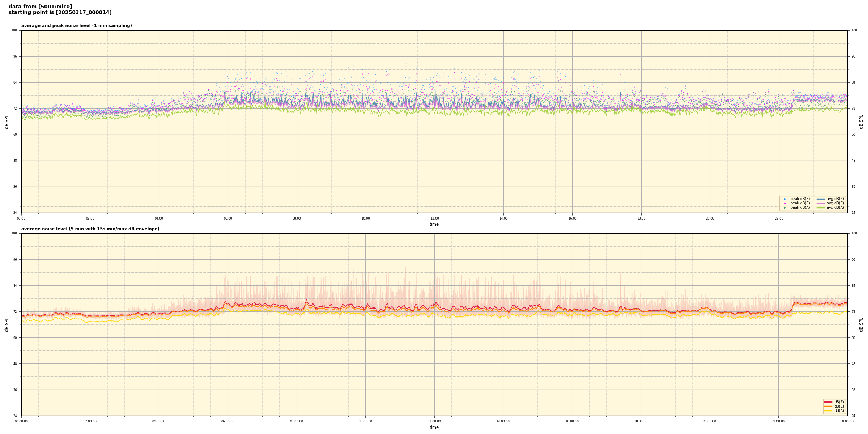This screenshot has width=868, height=434.
Task: Click the 18:00:00 tick label on bottom chart
Action: click(x=641, y=421)
